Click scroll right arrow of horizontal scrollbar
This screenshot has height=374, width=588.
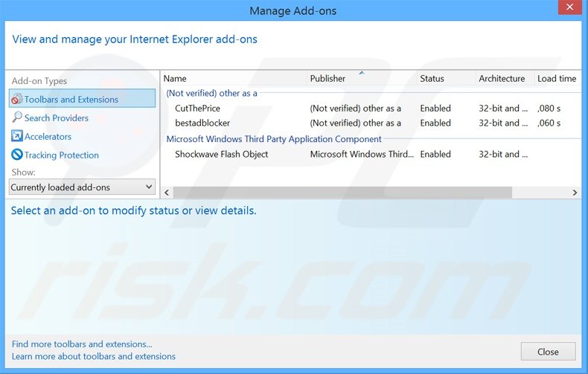(575, 193)
